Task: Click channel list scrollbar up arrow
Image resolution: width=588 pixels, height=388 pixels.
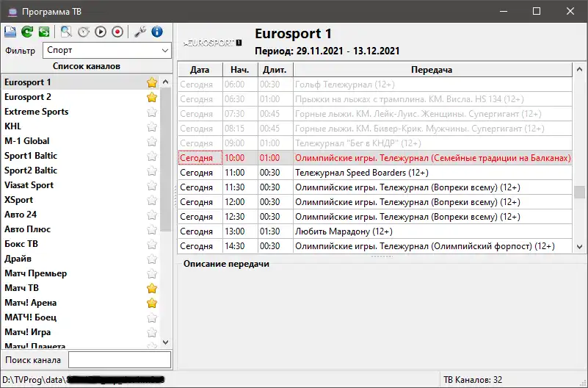Action: pos(165,82)
